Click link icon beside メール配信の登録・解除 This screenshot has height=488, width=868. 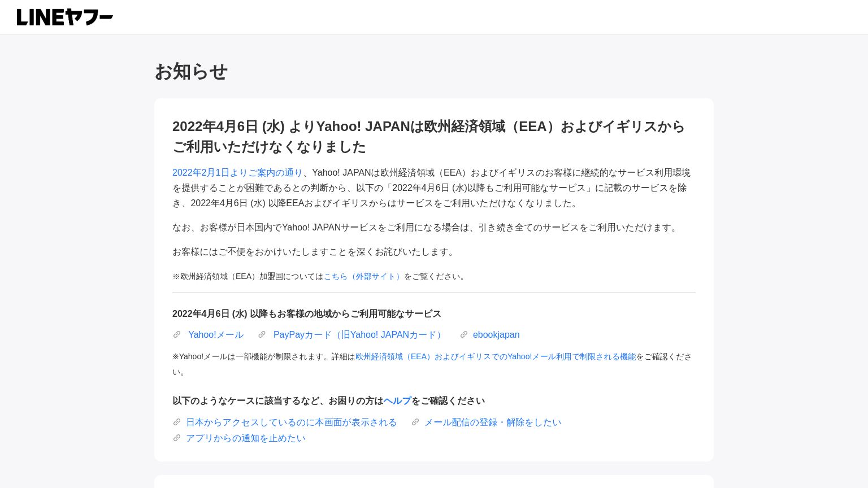pyautogui.click(x=415, y=422)
